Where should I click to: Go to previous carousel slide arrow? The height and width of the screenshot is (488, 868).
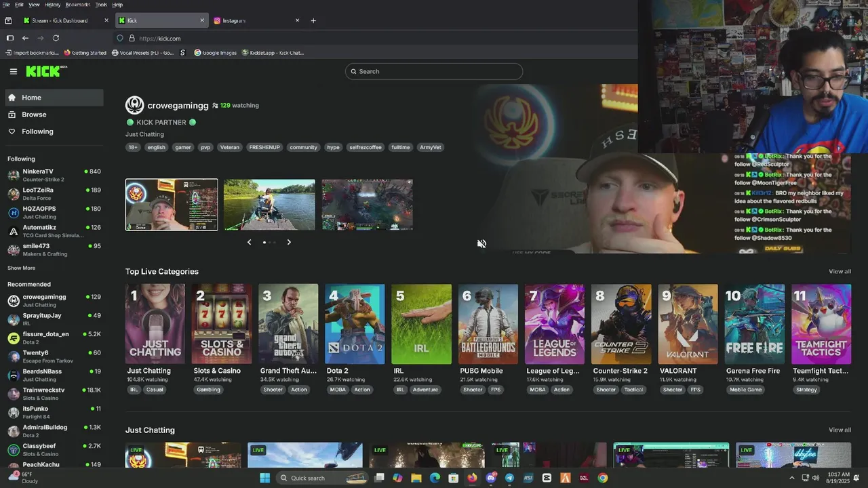249,242
